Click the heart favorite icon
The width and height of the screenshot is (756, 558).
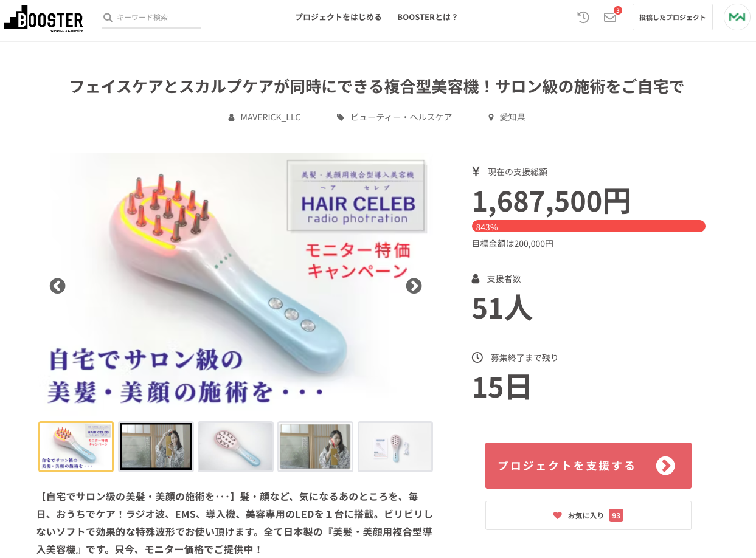coord(557,515)
